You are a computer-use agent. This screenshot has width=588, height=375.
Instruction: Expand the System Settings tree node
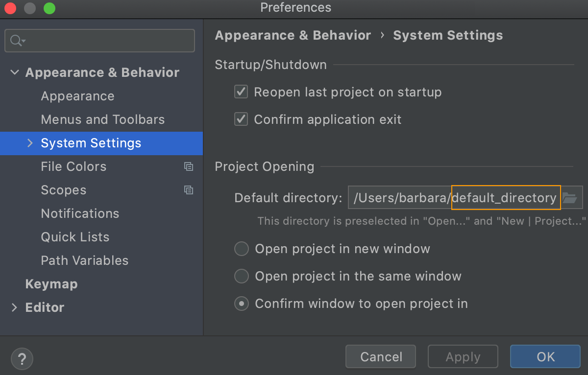pyautogui.click(x=29, y=143)
